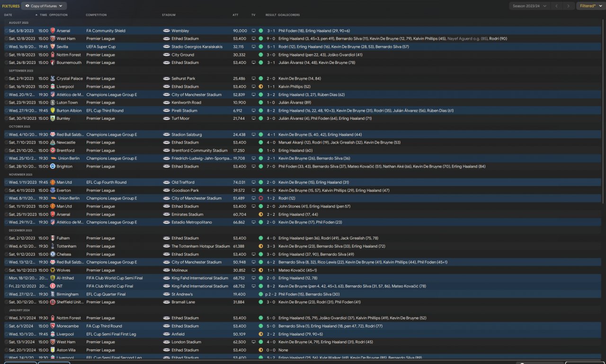This screenshot has width=606, height=364.
Task: Toggle the selection circle for Sat, 4/11/2023 fixture
Action: click(x=6, y=190)
